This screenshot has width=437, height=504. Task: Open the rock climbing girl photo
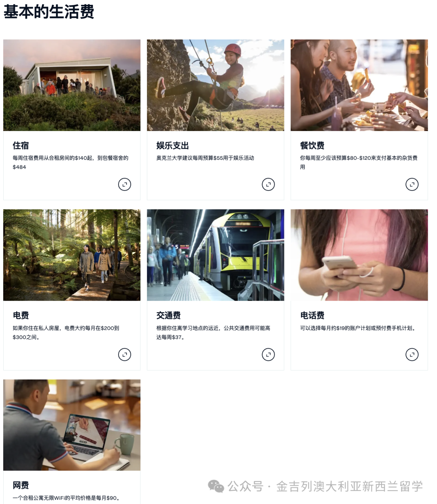click(216, 85)
